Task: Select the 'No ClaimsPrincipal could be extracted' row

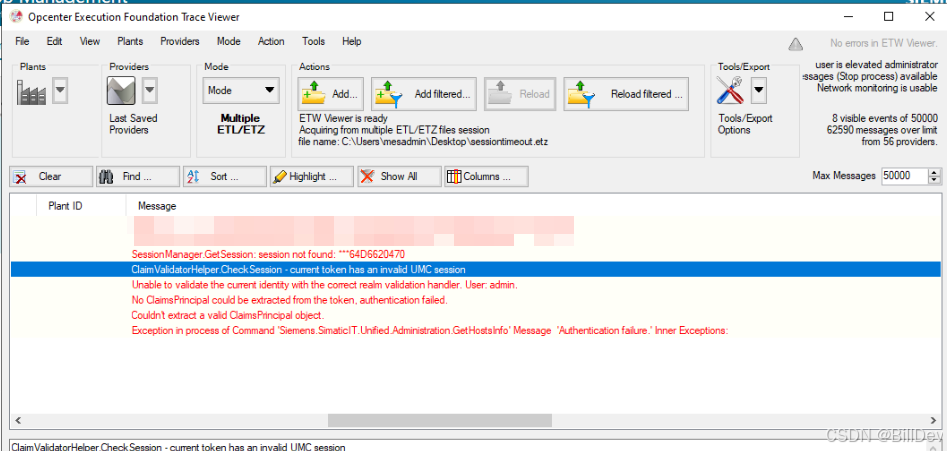Action: (475, 299)
